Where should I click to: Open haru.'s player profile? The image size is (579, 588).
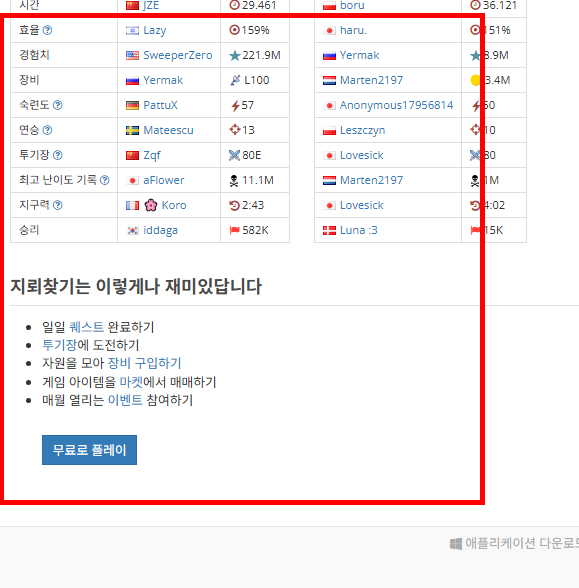click(x=354, y=30)
